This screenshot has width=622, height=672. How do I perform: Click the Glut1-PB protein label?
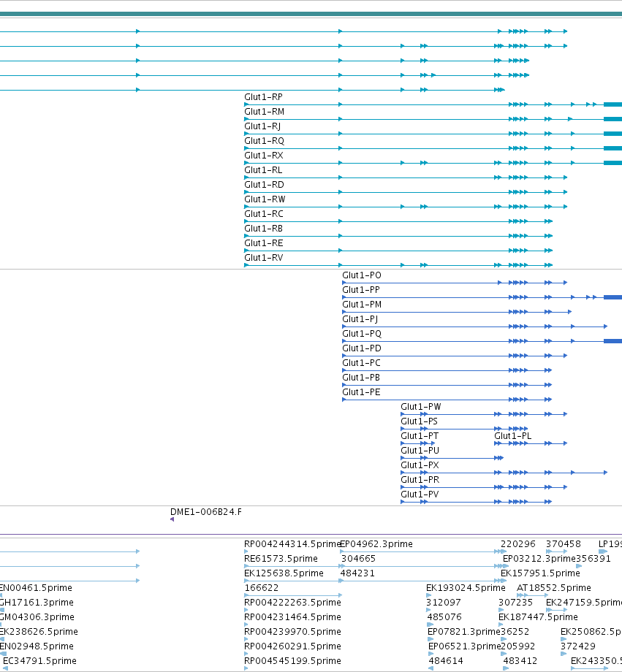[361, 378]
